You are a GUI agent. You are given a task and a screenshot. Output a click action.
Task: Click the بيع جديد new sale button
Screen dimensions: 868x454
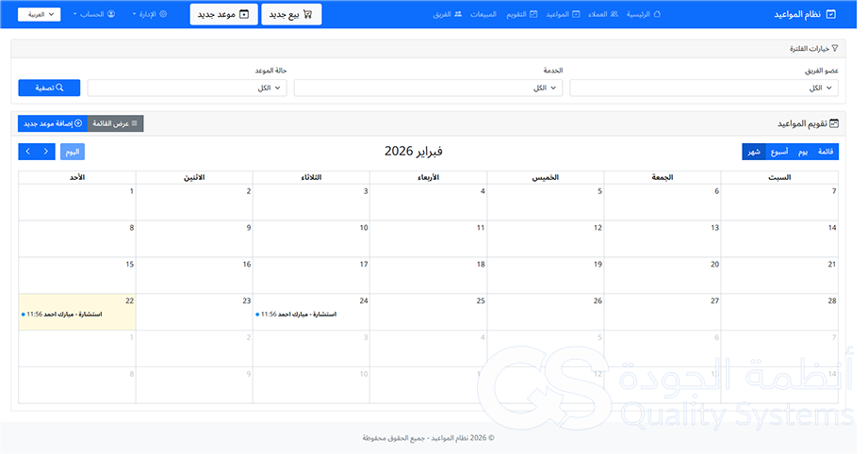pos(291,14)
